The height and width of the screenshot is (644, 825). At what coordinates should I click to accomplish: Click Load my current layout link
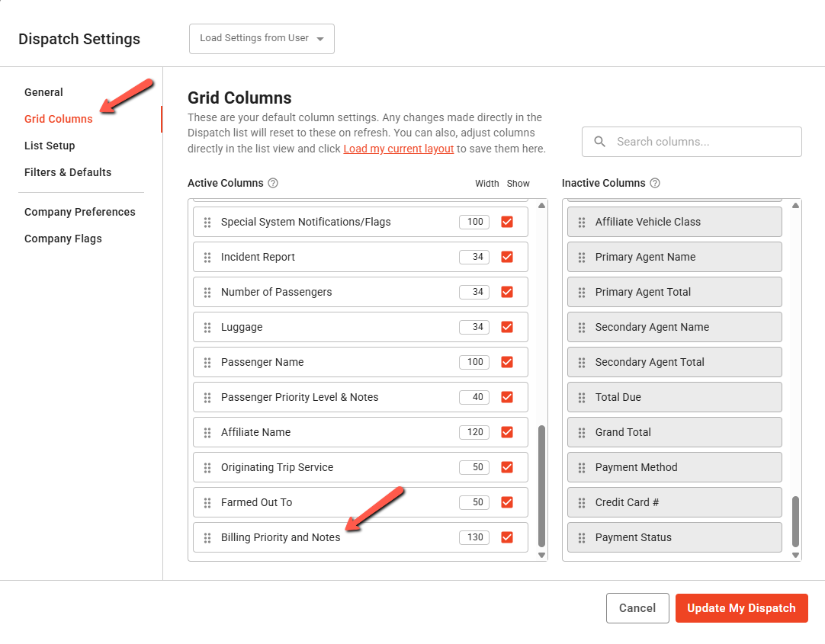pyautogui.click(x=398, y=149)
